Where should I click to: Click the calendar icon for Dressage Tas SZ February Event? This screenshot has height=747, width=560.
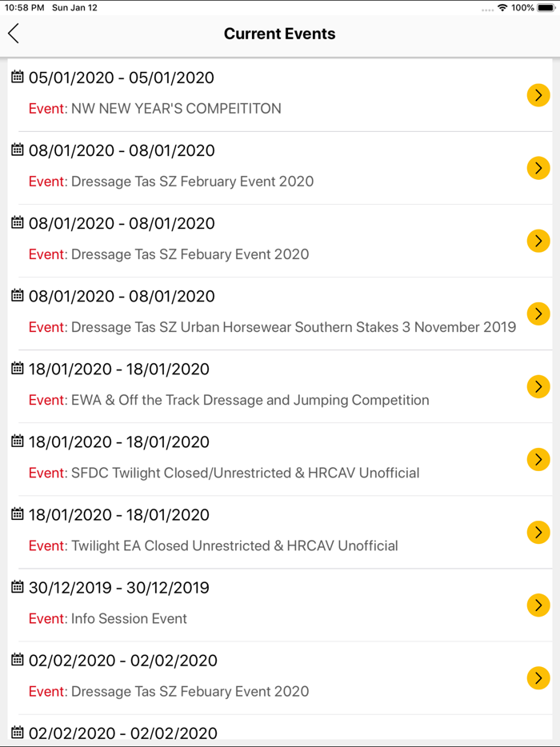click(x=16, y=150)
